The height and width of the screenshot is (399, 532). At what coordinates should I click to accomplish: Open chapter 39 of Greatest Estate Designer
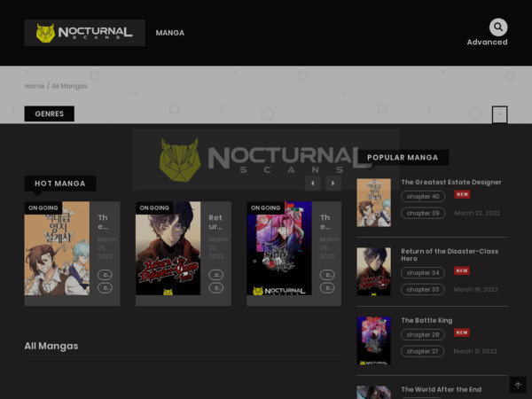click(423, 213)
